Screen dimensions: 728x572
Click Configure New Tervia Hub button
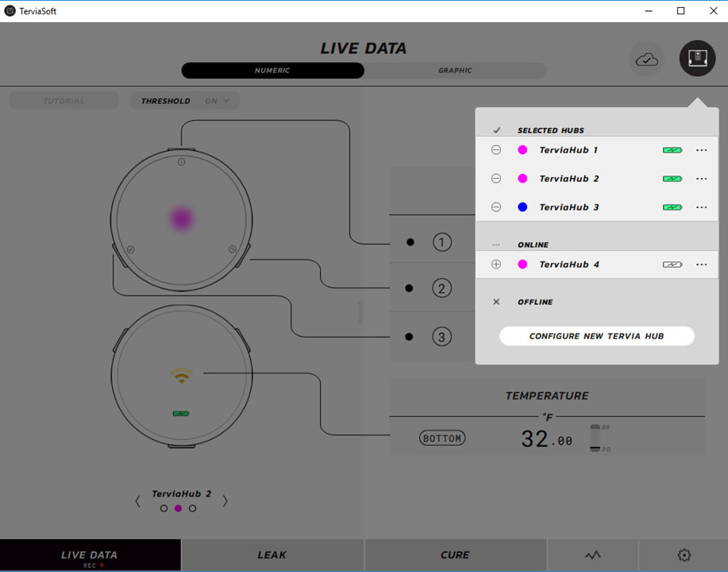click(596, 336)
